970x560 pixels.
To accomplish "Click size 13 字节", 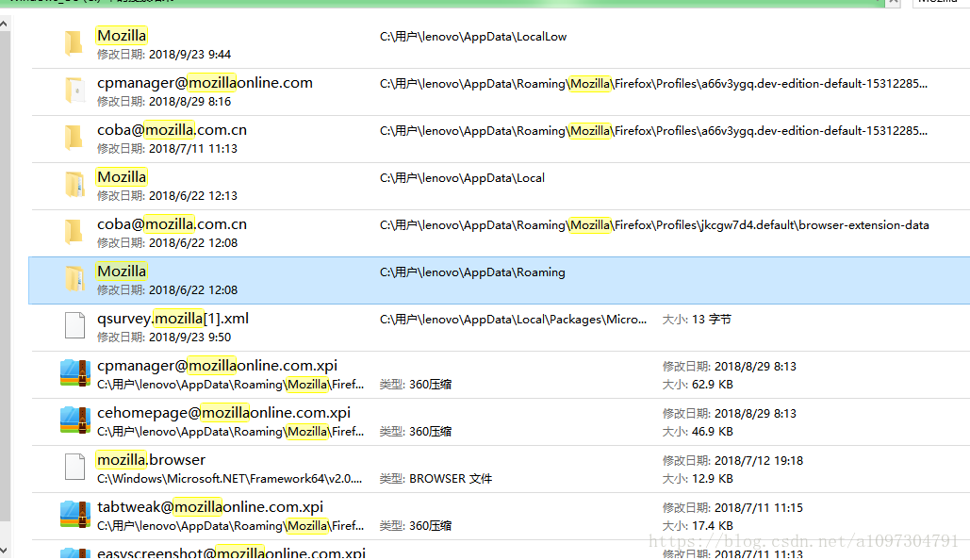I will [712, 320].
